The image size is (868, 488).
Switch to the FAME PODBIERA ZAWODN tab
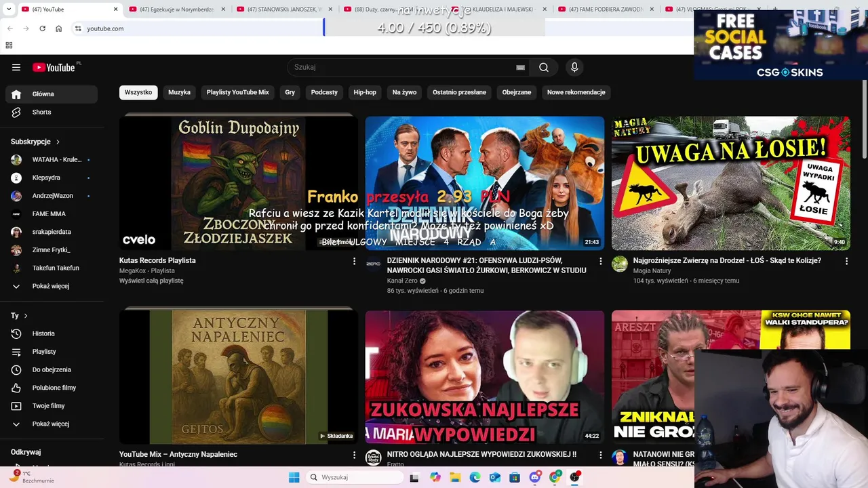pos(606,9)
